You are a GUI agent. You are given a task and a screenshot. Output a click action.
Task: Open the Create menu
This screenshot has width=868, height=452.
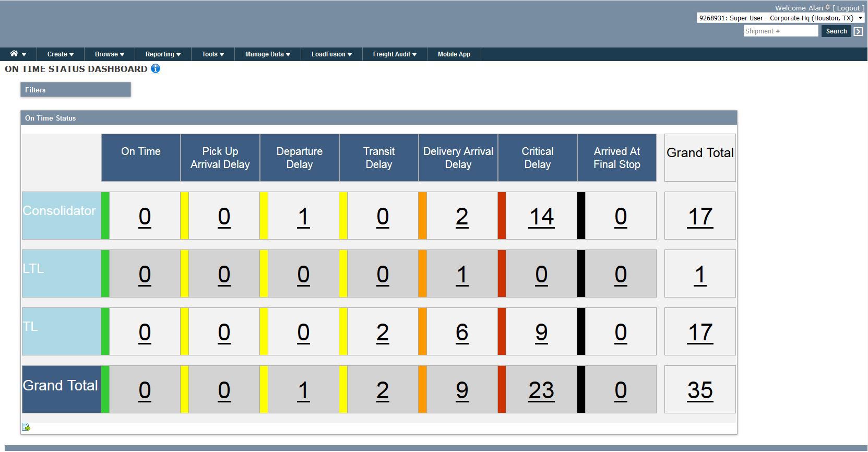click(x=60, y=54)
